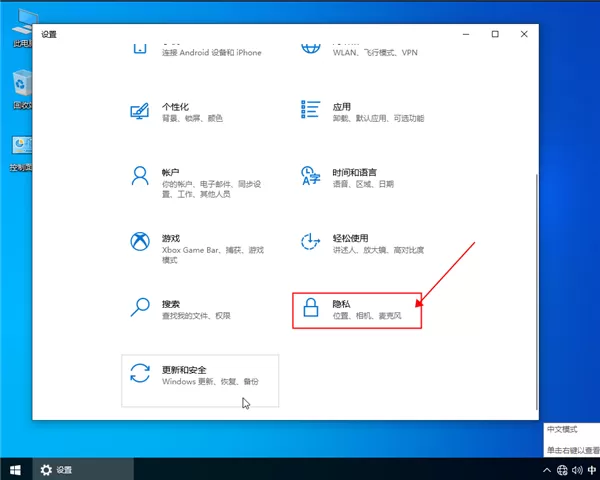This screenshot has width=600, height=480.
Task: Open the 隐私 lock icon
Action: pos(311,307)
